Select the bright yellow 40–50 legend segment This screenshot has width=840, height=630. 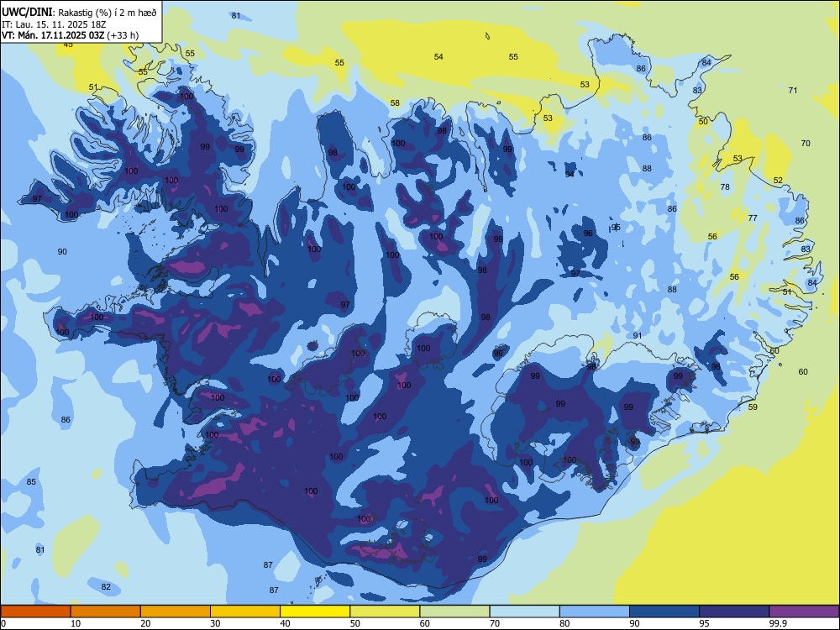point(315,612)
